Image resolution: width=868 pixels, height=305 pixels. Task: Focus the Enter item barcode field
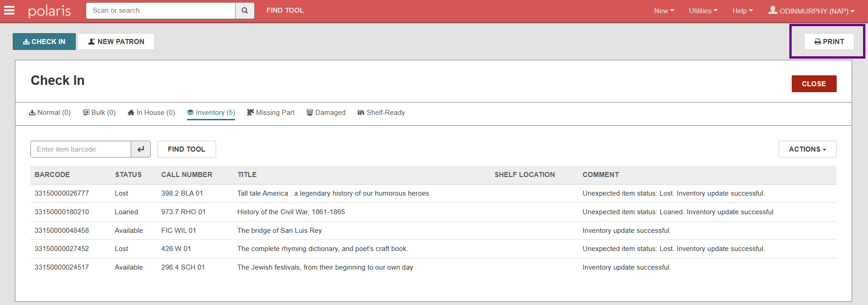tap(81, 149)
